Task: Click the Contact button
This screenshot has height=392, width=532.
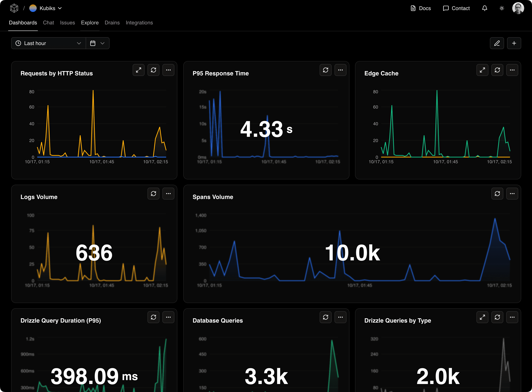Action: click(x=456, y=8)
